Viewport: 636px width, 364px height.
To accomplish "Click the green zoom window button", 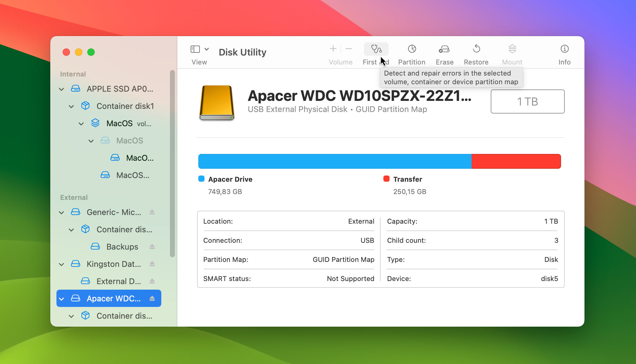I will pos(91,52).
